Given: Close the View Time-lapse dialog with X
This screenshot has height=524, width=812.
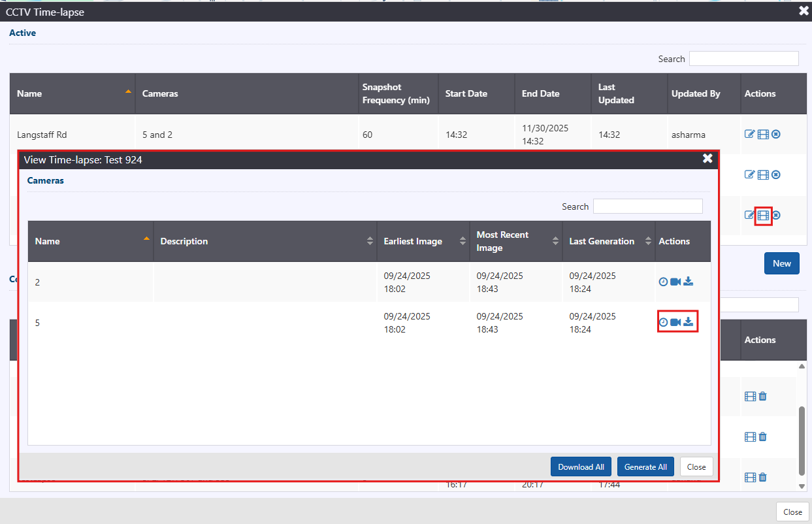Looking at the screenshot, I should click(x=707, y=159).
